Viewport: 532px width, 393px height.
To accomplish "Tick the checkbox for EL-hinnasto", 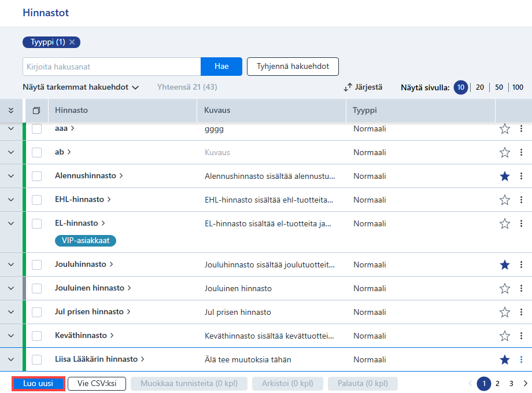I will 36,224.
